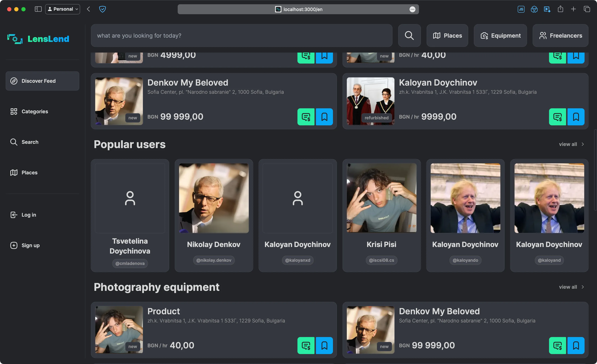Open the @kaloyanxd user card avatar
This screenshot has width=597, height=364.
click(298, 198)
